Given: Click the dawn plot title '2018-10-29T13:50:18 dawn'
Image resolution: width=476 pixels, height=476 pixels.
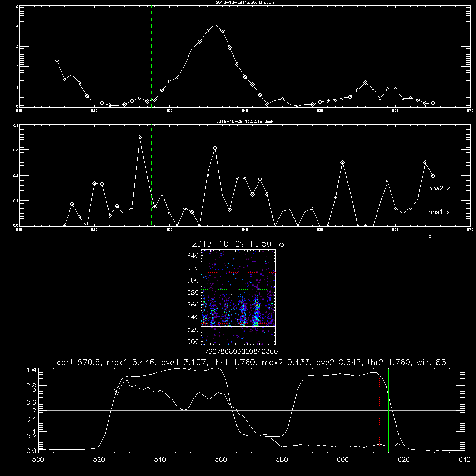Looking at the screenshot, I should (245, 2).
